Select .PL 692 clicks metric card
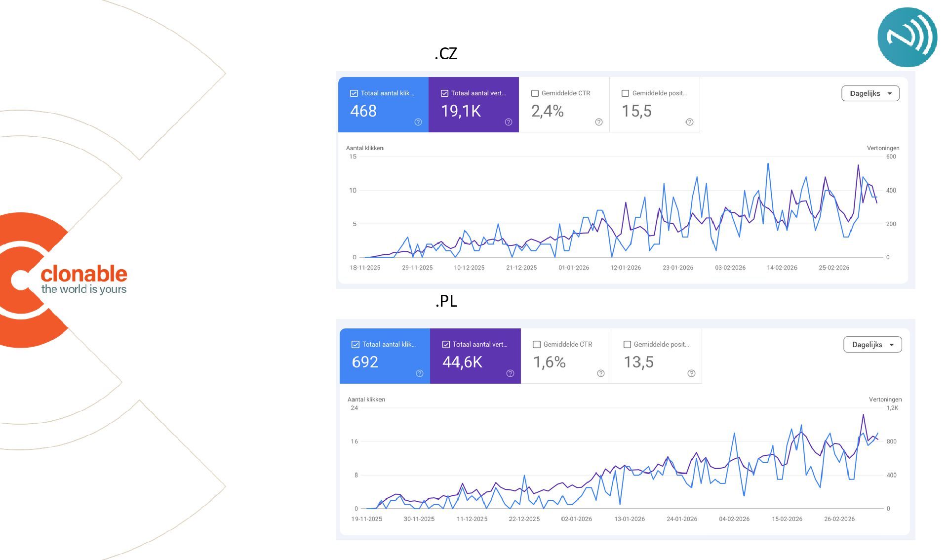 pos(384,356)
